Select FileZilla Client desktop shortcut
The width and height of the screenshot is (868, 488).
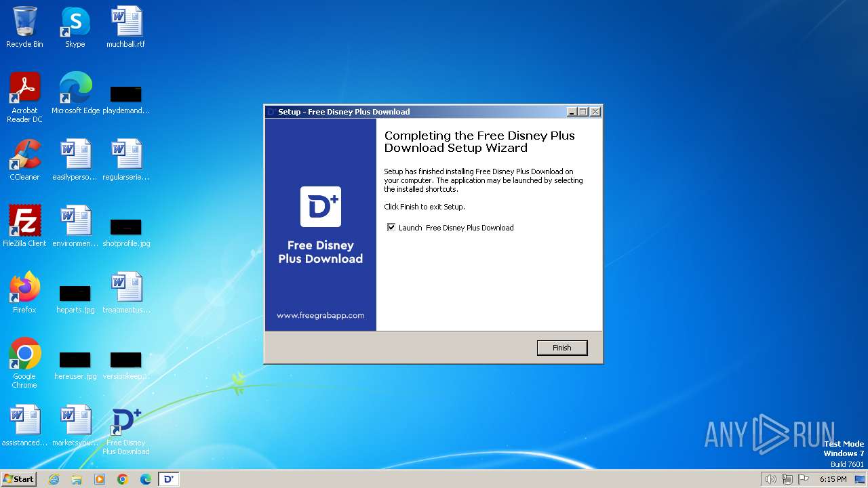pos(24,226)
